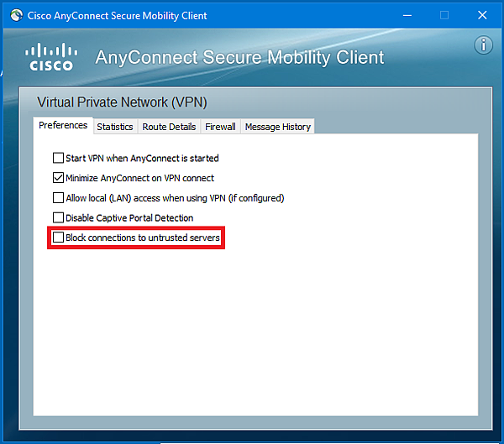
Task: Select the Preferences tab
Action: coord(63,125)
